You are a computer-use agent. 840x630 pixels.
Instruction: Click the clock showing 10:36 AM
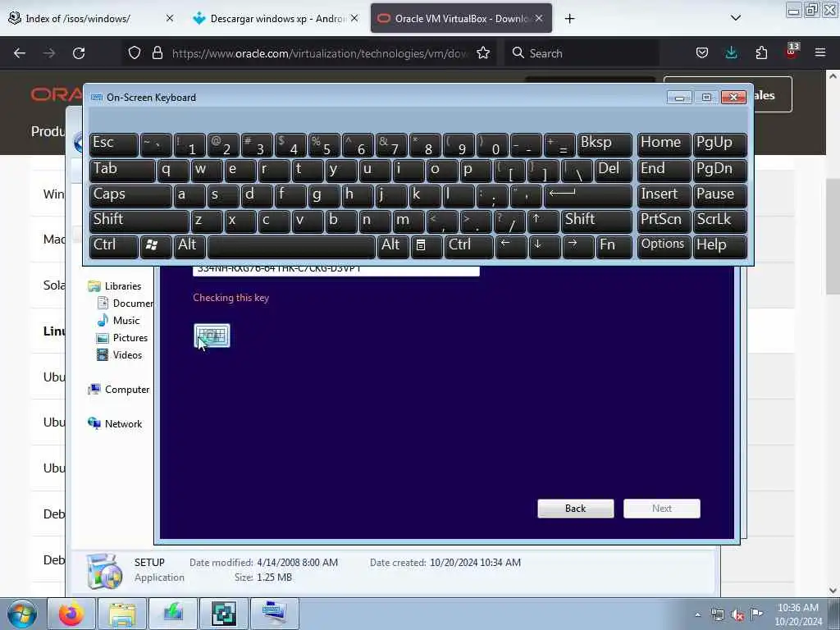pyautogui.click(x=797, y=608)
